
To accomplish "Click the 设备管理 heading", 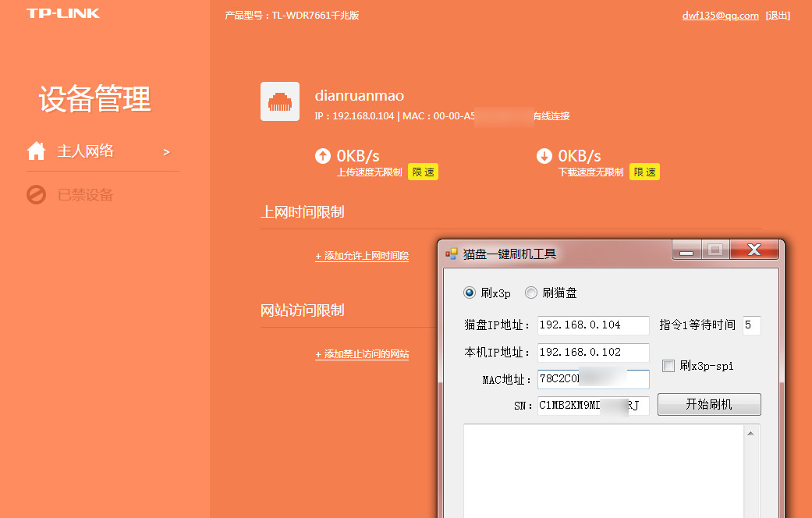I will [94, 98].
